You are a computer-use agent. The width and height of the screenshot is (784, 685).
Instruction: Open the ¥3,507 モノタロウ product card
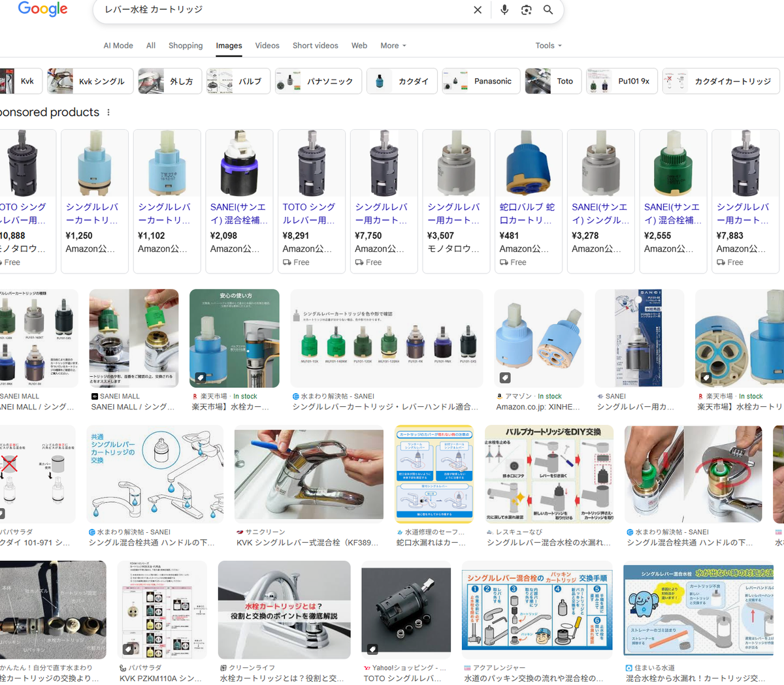[x=457, y=201]
